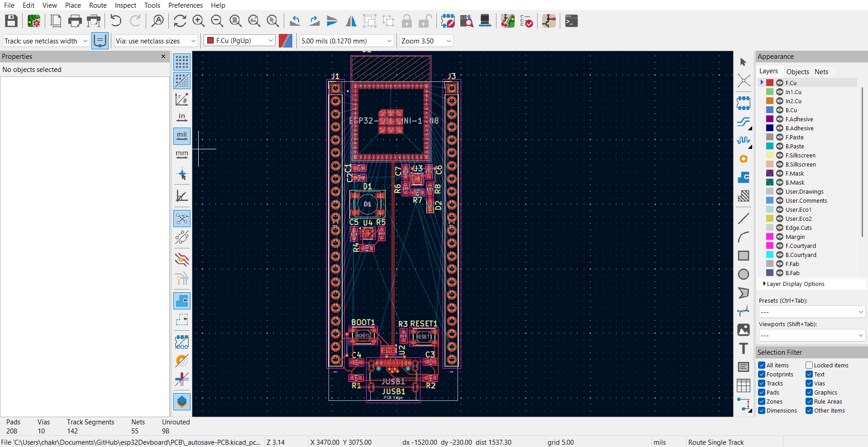Expand Layer Display Options
868x447 pixels.
(x=796, y=284)
